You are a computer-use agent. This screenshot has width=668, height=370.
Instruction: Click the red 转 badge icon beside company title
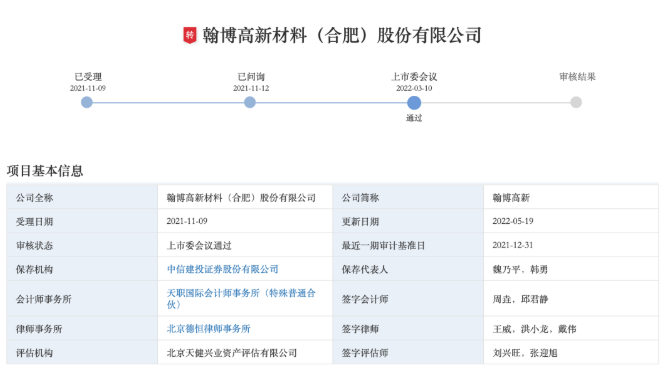pyautogui.click(x=190, y=35)
